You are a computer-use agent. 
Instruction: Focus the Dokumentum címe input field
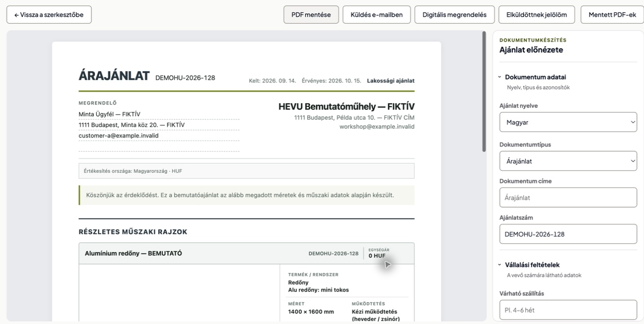pyautogui.click(x=568, y=197)
